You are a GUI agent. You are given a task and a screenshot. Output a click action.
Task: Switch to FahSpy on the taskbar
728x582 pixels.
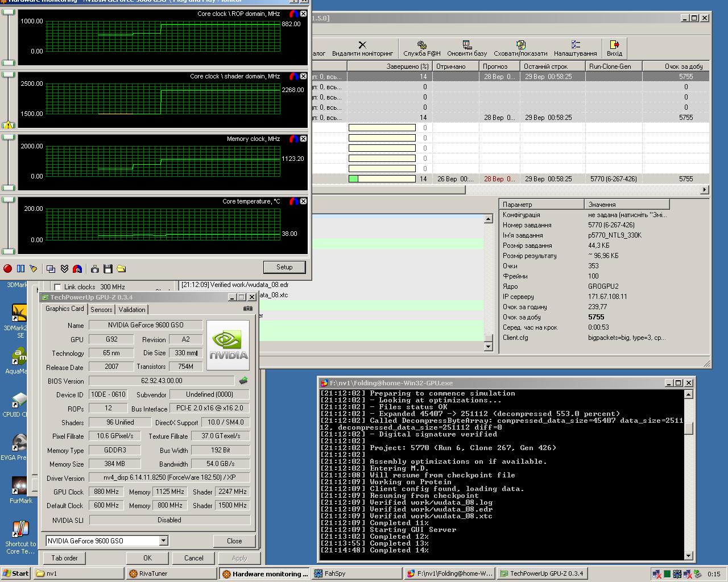[x=357, y=573]
